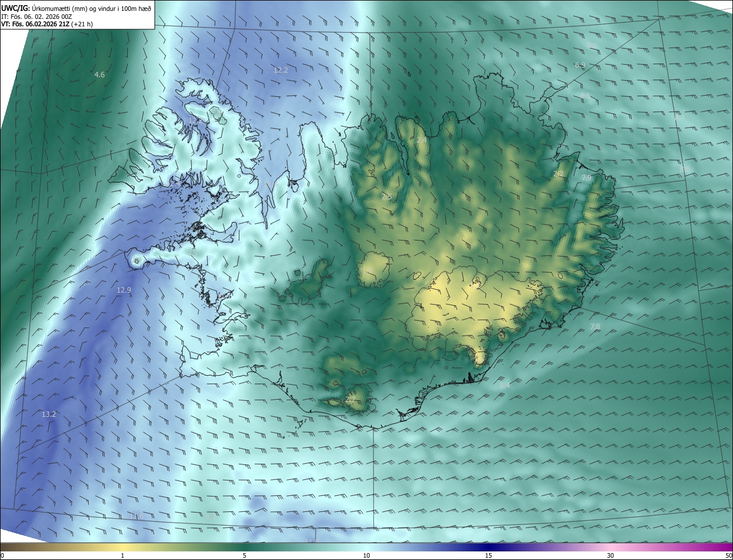Click the 50 tick label on the color scale

tap(728, 555)
